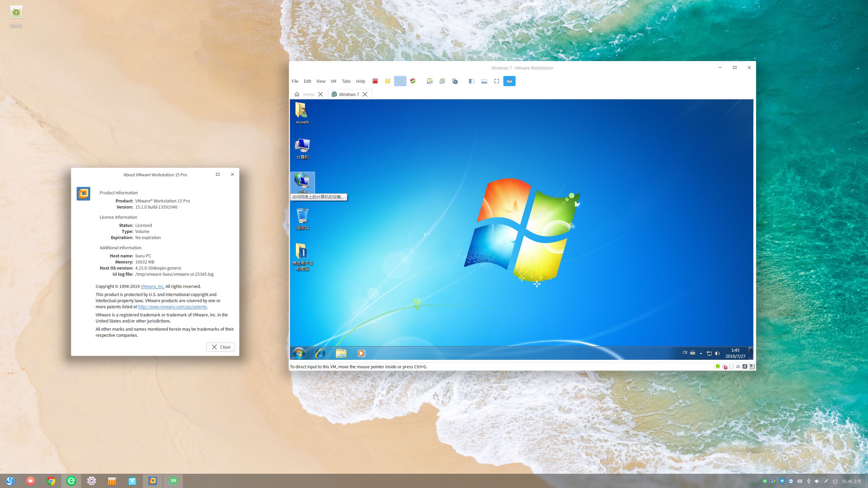Close the Windows 7 tab with its X
This screenshot has height=488, width=868.
point(365,94)
